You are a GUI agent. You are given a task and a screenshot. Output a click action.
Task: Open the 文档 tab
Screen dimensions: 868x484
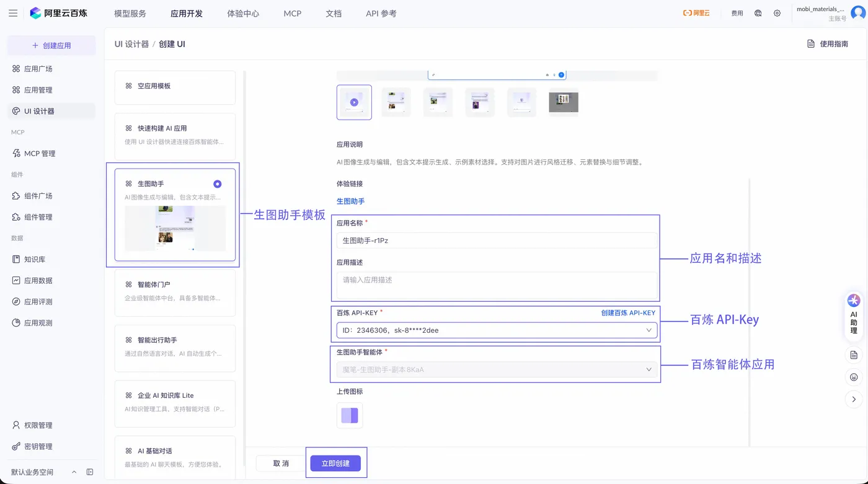pos(334,13)
